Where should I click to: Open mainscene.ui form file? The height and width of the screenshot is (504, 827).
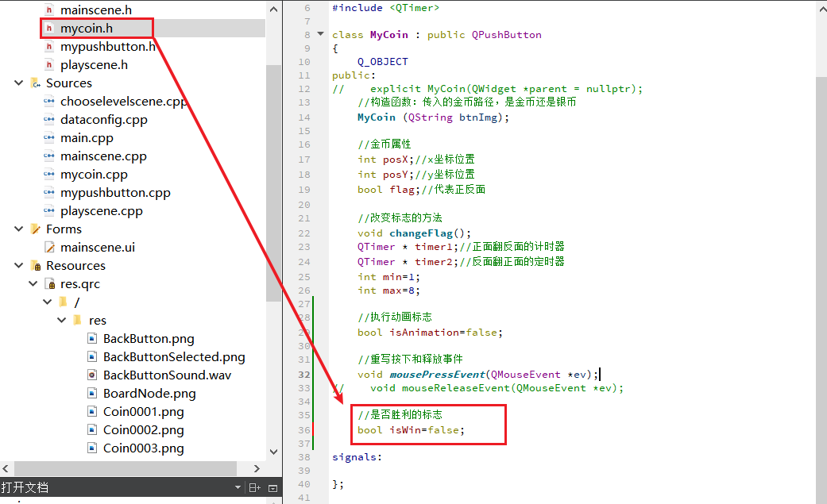point(98,248)
